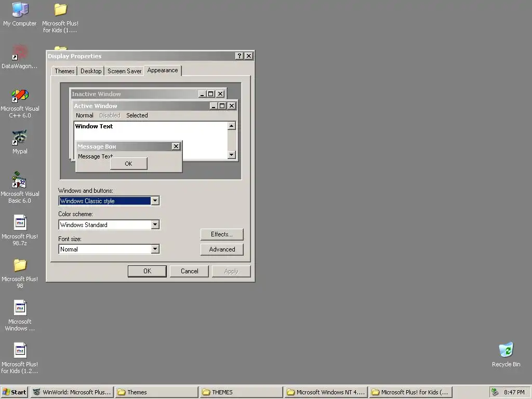
Task: Switch to the Themes taskbar window
Action: (156, 392)
